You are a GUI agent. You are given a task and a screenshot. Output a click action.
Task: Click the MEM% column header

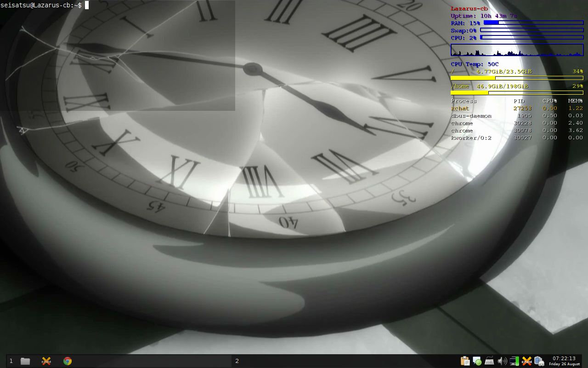576,101
